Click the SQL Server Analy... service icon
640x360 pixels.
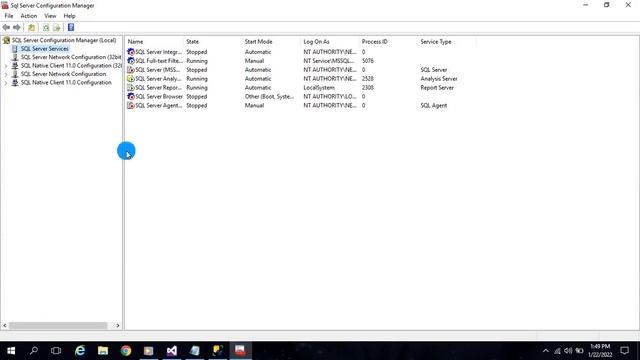(x=131, y=79)
